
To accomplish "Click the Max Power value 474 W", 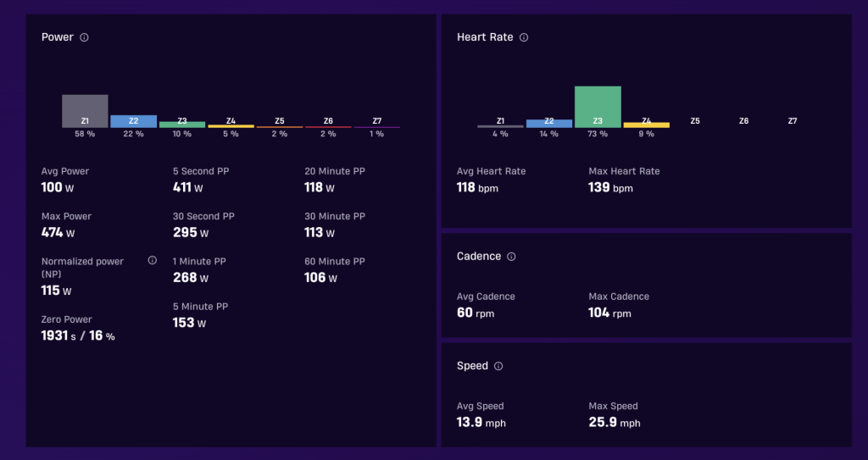I will point(58,232).
